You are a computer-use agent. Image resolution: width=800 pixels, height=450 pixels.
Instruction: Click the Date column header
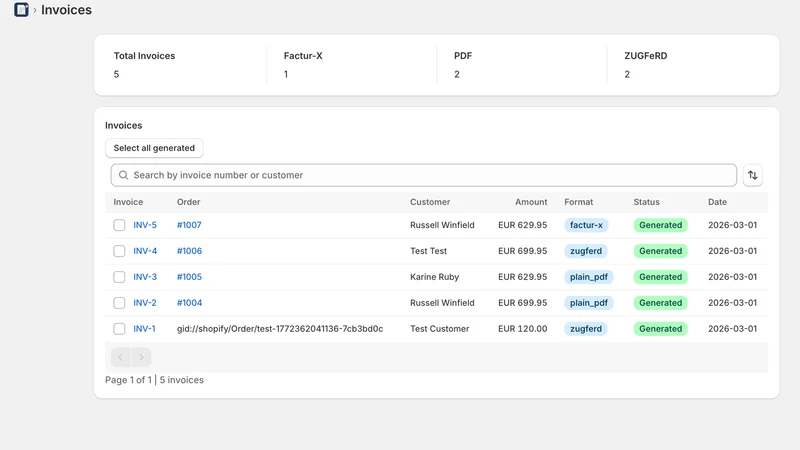click(x=717, y=202)
